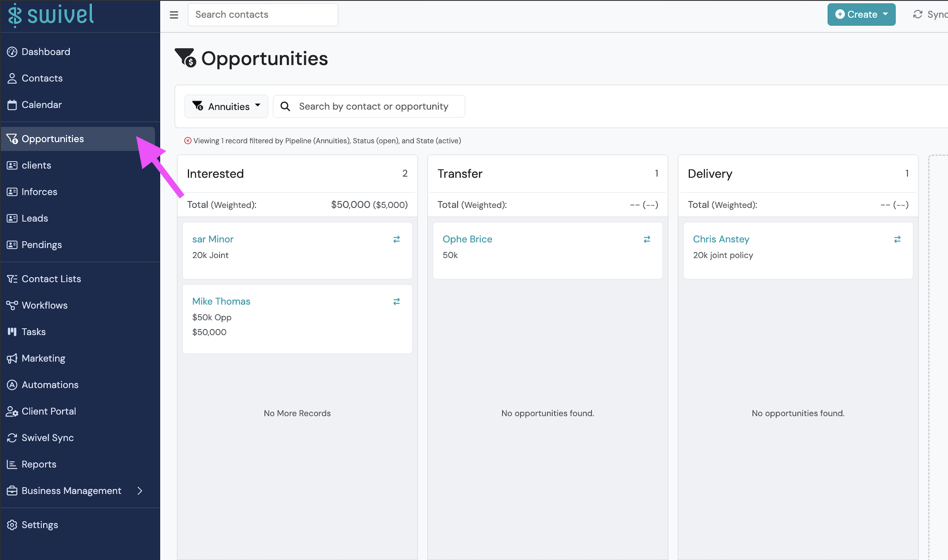
Task: Click the Swivel logo
Action: click(x=51, y=15)
